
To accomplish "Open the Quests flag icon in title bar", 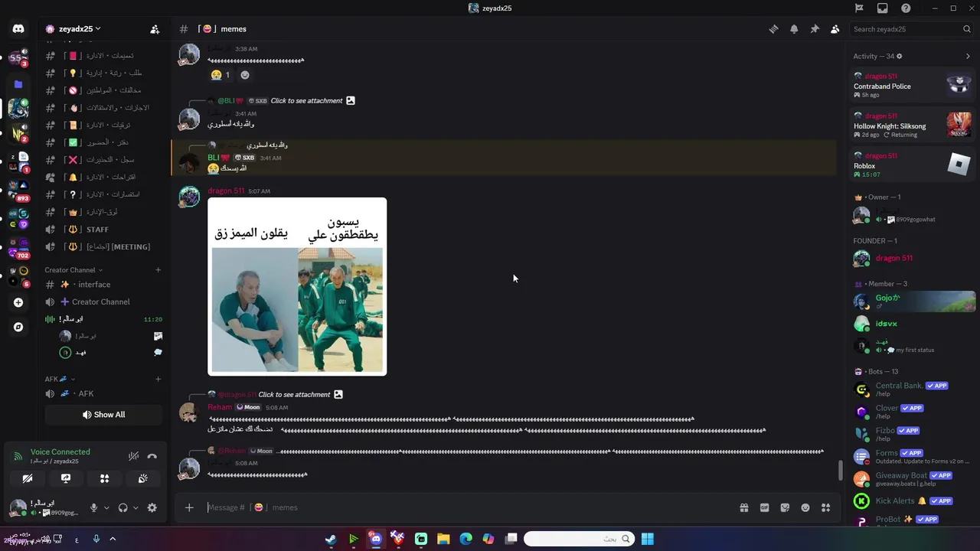I will point(859,8).
